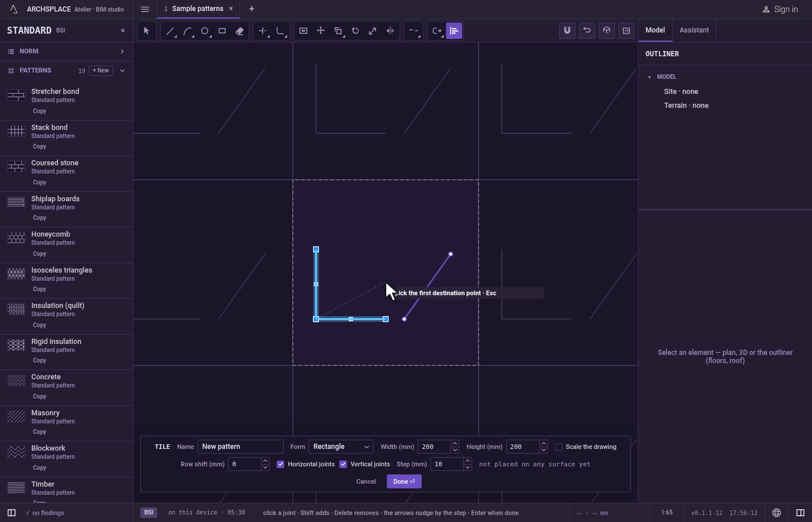
Task: Click the undo arrow icon
Action: pyautogui.click(x=587, y=31)
